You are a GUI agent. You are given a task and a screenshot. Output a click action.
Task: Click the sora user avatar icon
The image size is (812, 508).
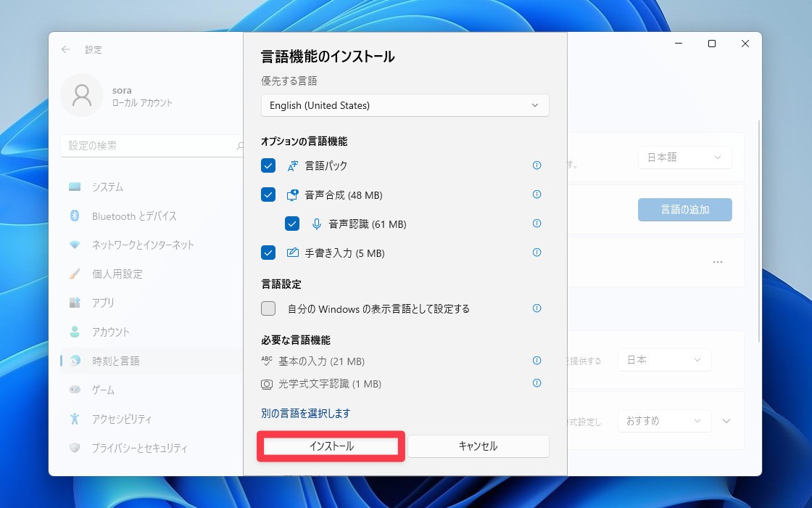point(82,95)
